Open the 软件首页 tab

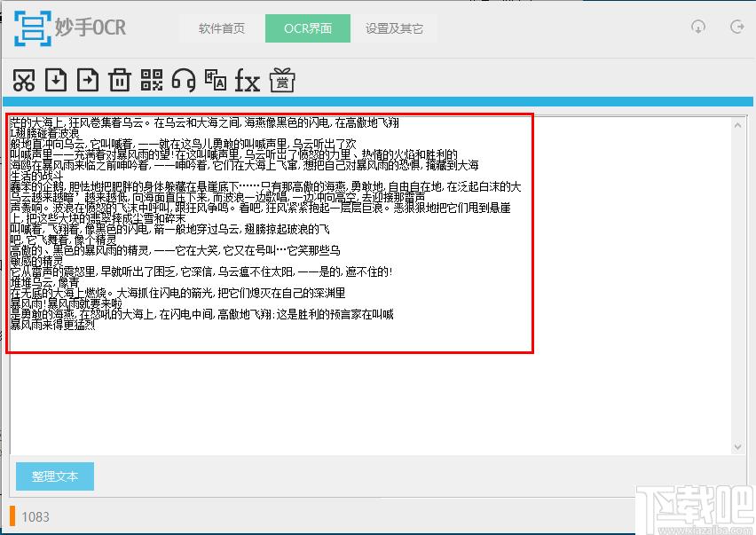[x=222, y=28]
